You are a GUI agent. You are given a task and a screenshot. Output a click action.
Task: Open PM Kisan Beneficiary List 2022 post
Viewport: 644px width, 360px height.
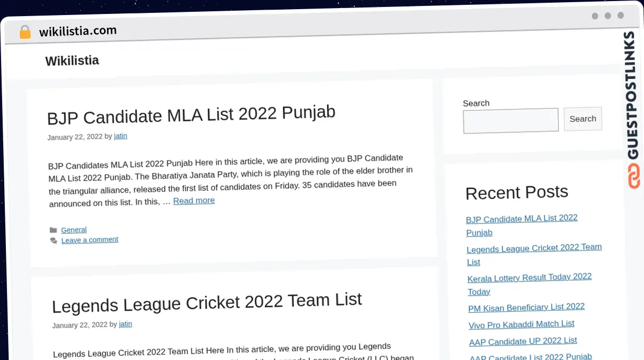[526, 307]
